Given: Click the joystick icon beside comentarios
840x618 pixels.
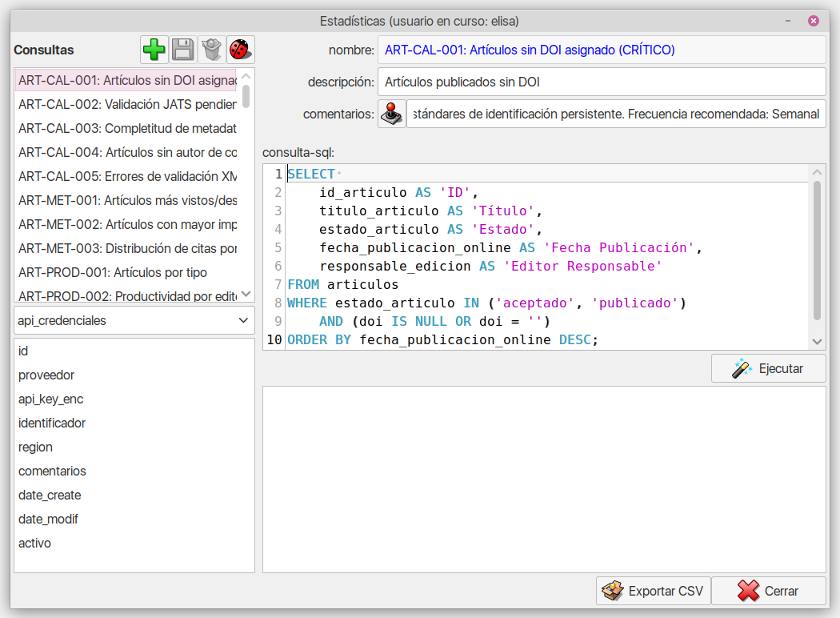Looking at the screenshot, I should point(392,114).
